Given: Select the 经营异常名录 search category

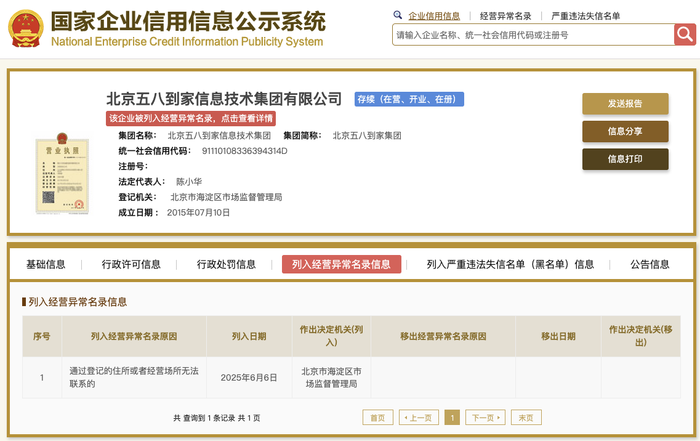Looking at the screenshot, I should pos(505,16).
